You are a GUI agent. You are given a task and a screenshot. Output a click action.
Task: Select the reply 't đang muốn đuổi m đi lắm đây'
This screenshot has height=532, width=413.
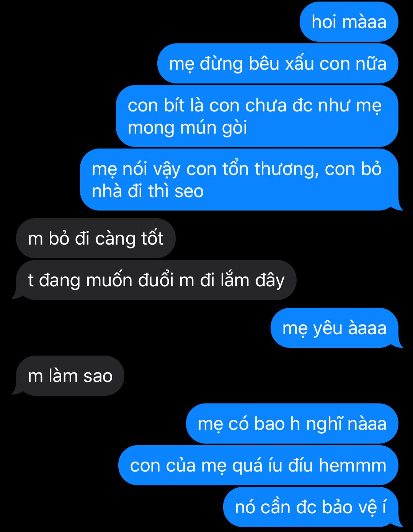[154, 280]
